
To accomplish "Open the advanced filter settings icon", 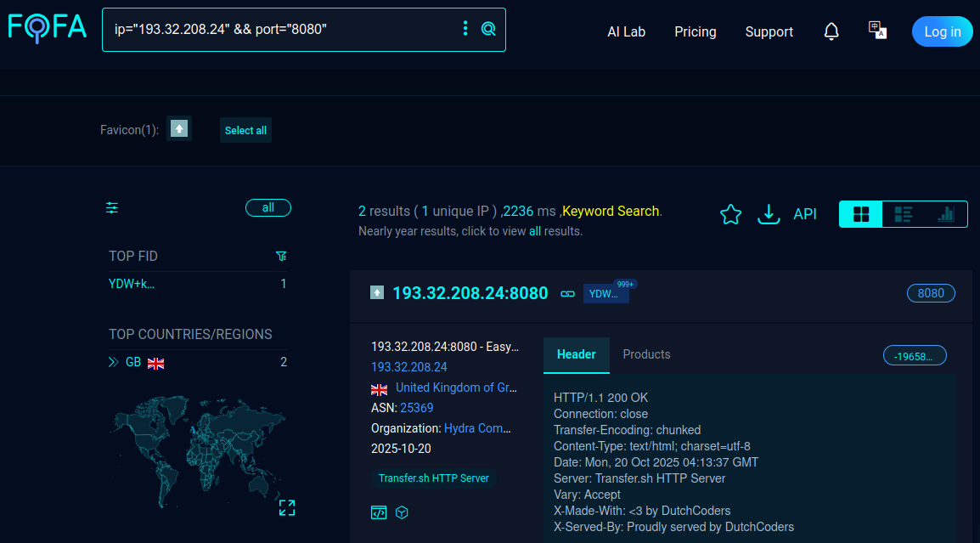I will [x=111, y=207].
